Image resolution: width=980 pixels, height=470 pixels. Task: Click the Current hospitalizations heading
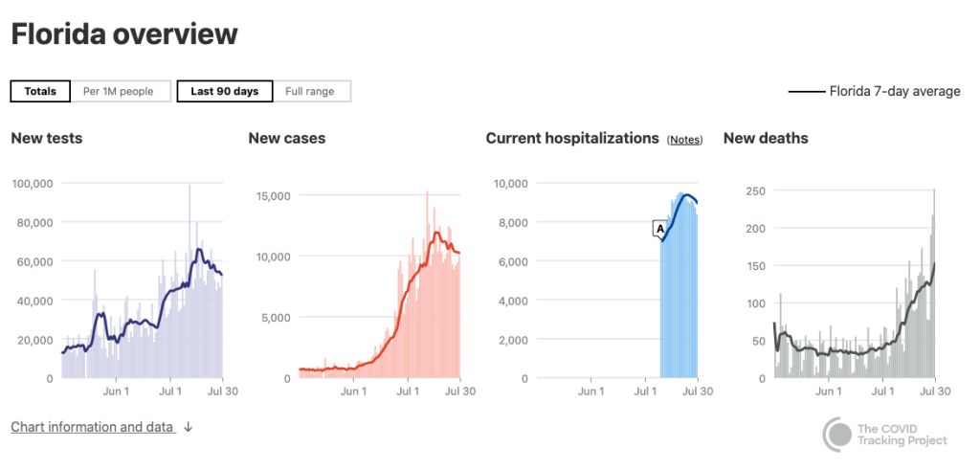(572, 139)
